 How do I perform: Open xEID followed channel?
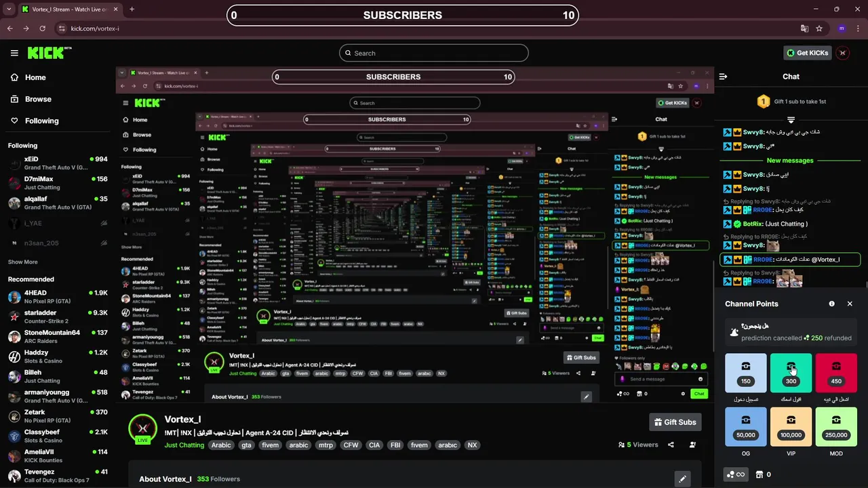pyautogui.click(x=58, y=163)
